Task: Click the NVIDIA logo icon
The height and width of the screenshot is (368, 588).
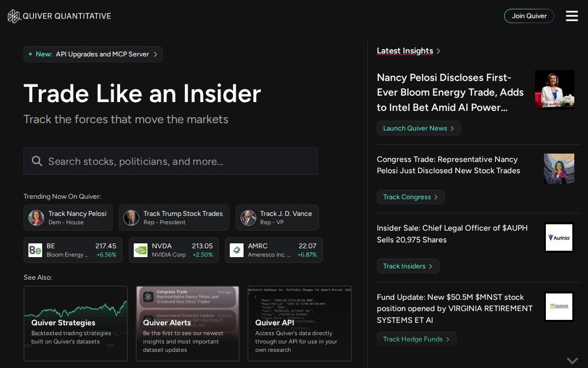Action: (141, 250)
